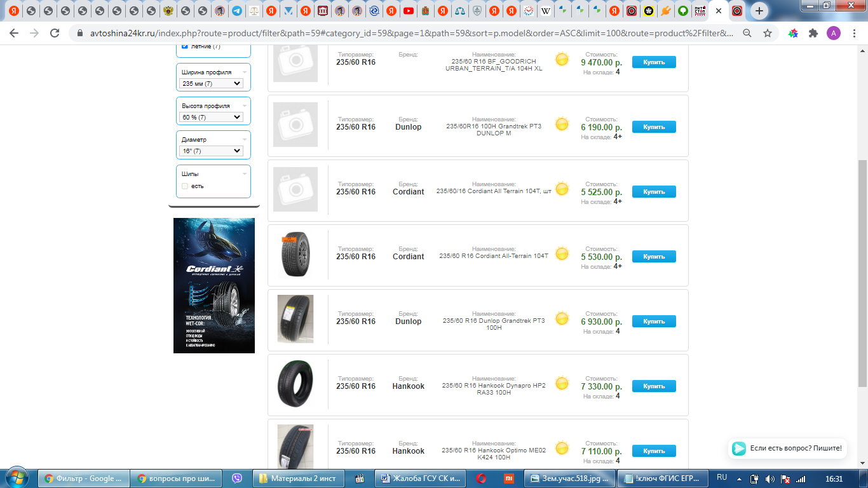The height and width of the screenshot is (488, 868).
Task: Open the Windows Start menu
Action: click(16, 478)
